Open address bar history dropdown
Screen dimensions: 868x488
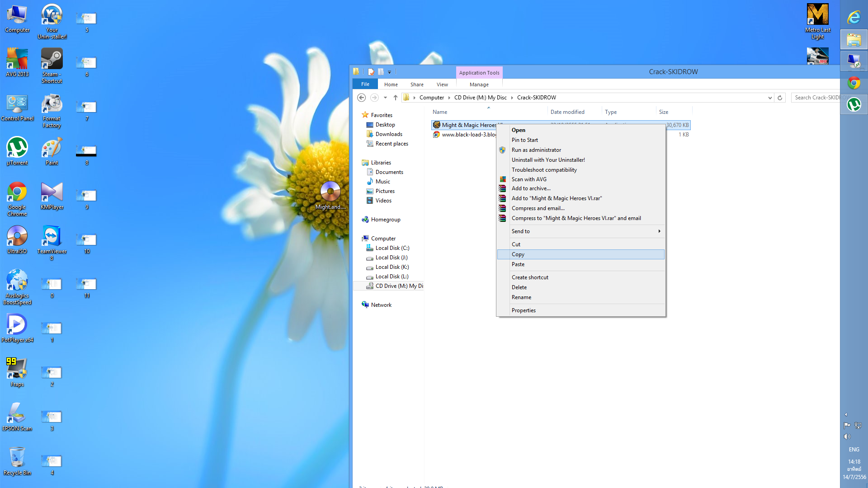(x=770, y=98)
